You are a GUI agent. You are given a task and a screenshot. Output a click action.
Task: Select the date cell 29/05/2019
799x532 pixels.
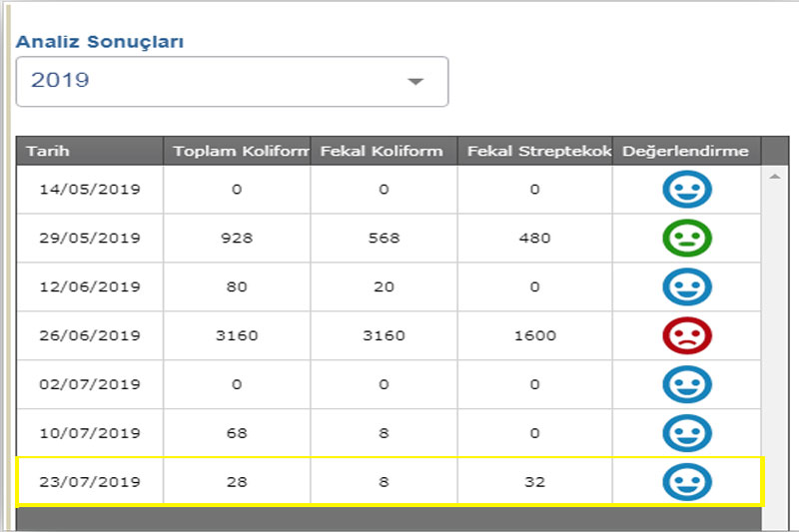click(x=90, y=239)
